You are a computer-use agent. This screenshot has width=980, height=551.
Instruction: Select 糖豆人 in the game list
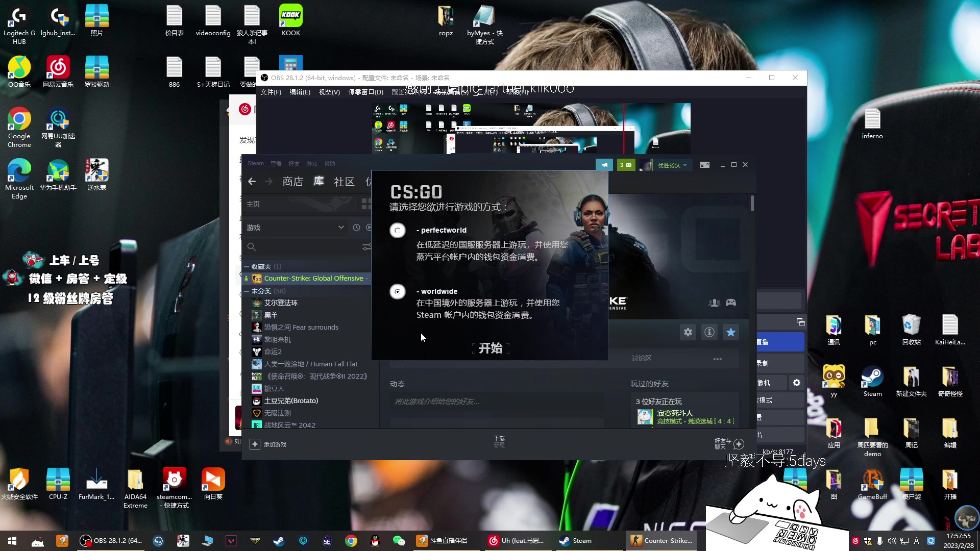pos(274,389)
